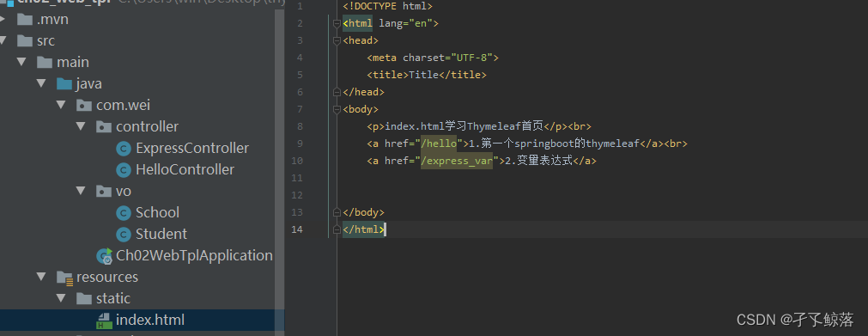Collapse the java folder arrow
The width and height of the screenshot is (868, 336).
click(41, 83)
